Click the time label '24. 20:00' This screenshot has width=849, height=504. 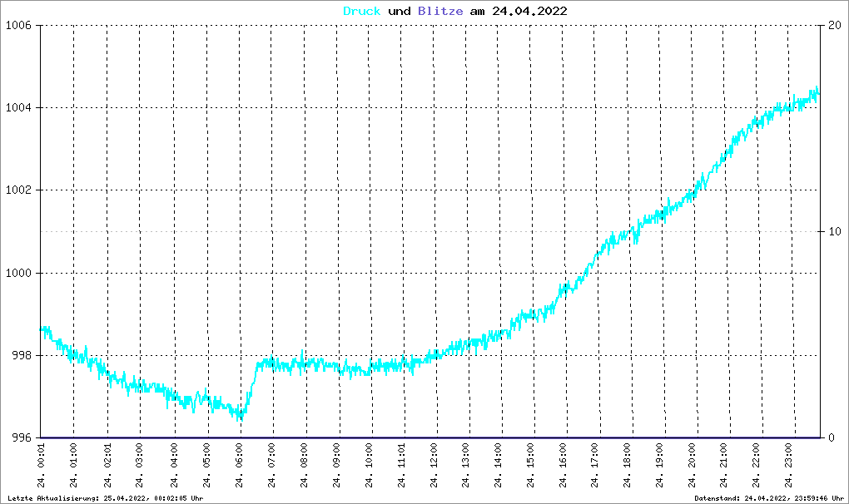point(692,466)
